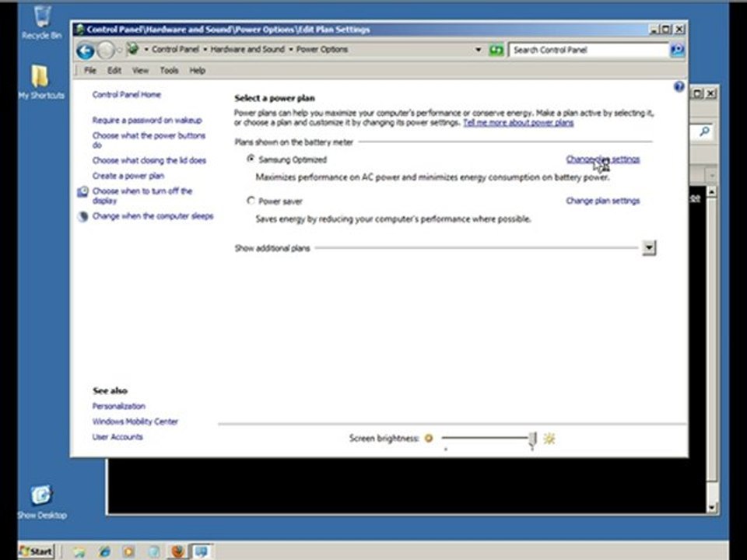
Task: Switch to Firefox in the taskbar
Action: pyautogui.click(x=177, y=551)
